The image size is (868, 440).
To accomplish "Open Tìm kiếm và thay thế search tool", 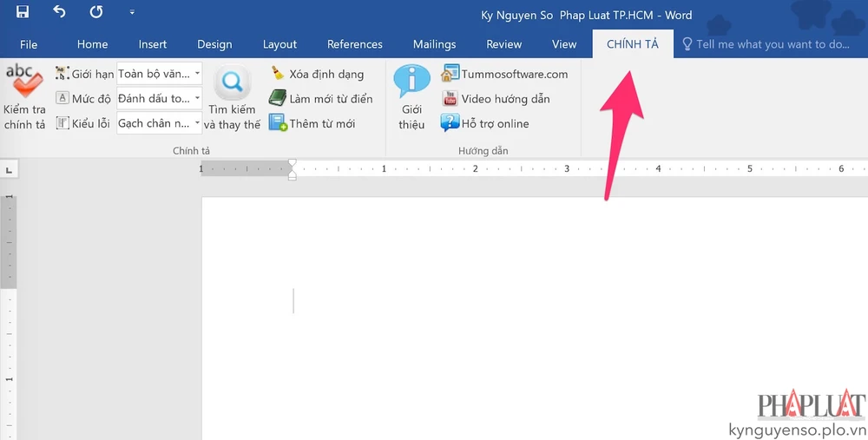I will 233,83.
